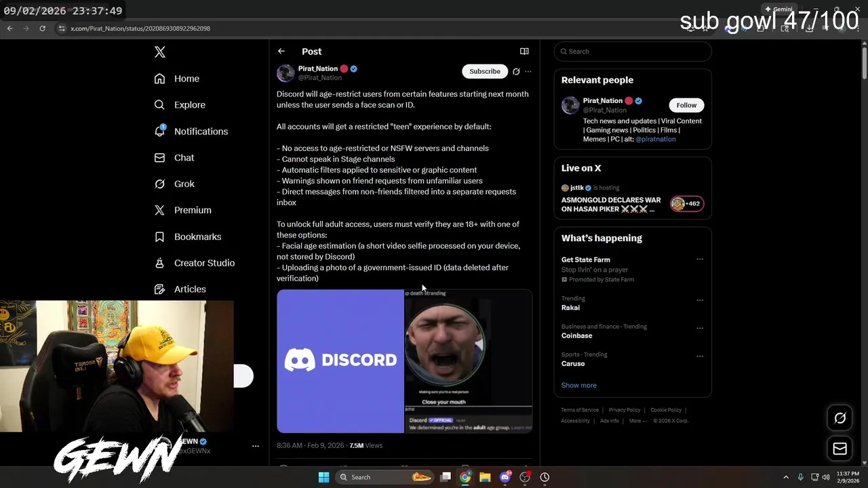Focus the X Search field

pyautogui.click(x=633, y=52)
